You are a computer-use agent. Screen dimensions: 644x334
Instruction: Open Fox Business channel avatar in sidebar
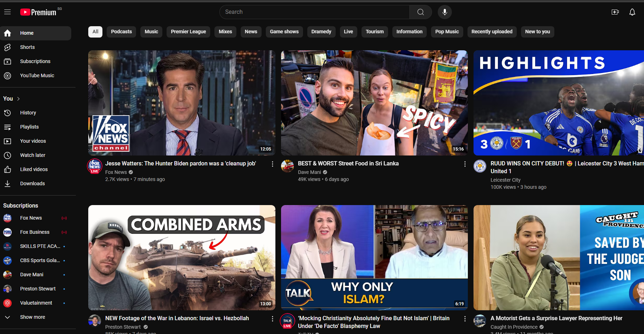(x=7, y=232)
